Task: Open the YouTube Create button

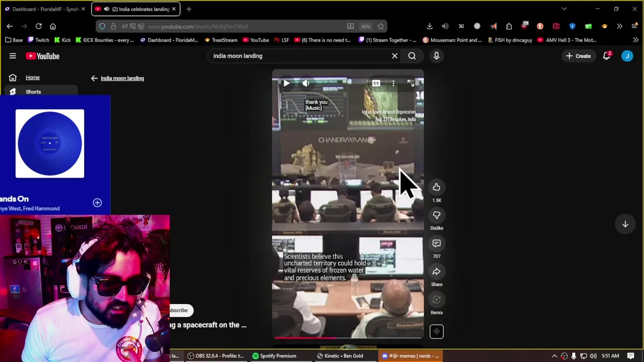Action: click(578, 56)
